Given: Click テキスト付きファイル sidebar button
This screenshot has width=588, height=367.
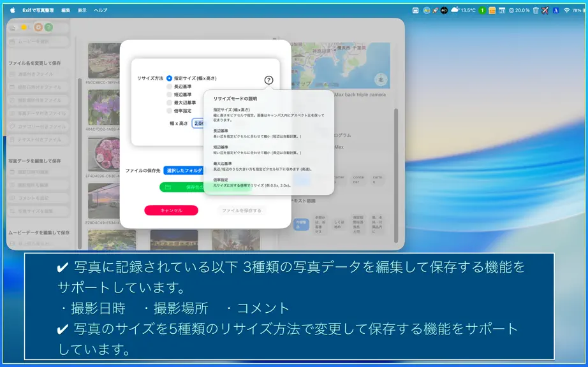Looking at the screenshot, I should tap(38, 140).
